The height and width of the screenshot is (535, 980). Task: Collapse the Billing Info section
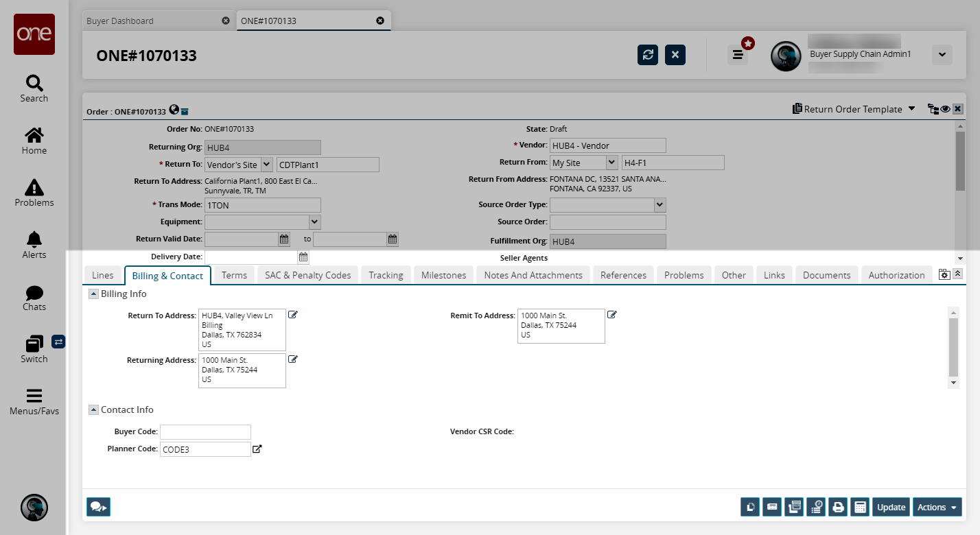(x=93, y=294)
